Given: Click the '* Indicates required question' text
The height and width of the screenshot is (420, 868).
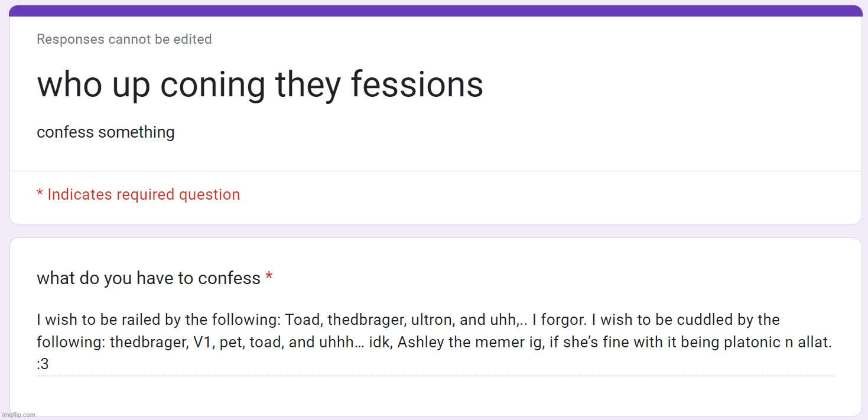Looking at the screenshot, I should (x=138, y=194).
